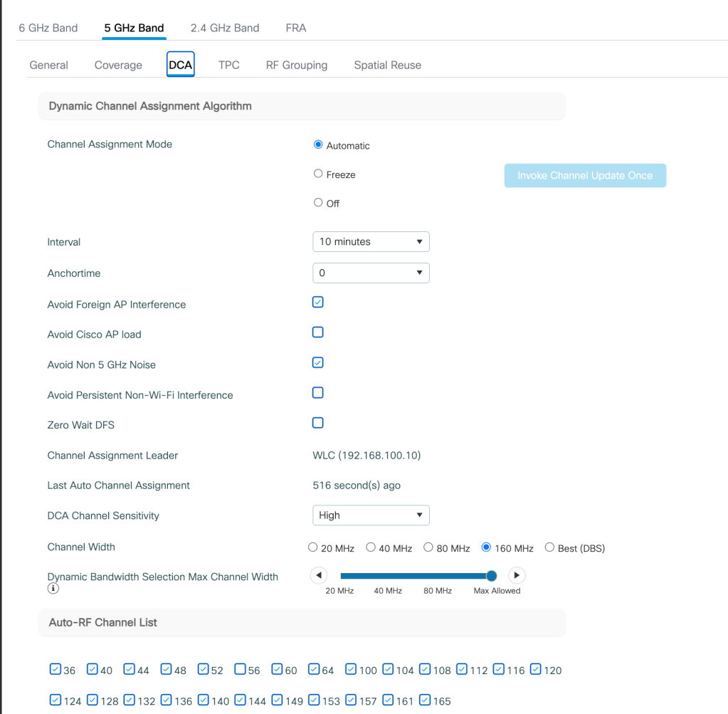This screenshot has height=714, width=728.
Task: Enable the Zero Wait DFS checkbox
Action: coord(318,423)
